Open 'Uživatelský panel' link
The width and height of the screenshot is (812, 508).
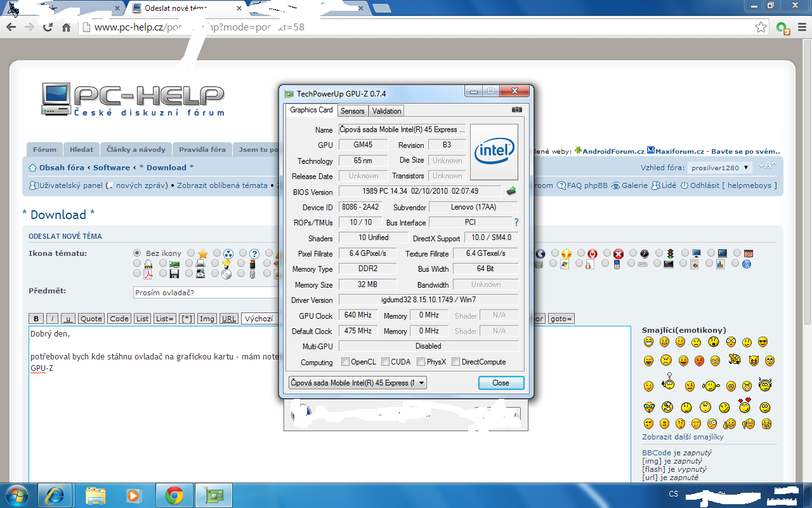pyautogui.click(x=70, y=185)
